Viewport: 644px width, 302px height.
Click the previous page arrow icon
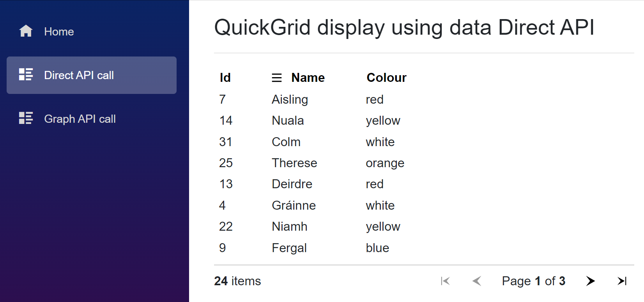pyautogui.click(x=477, y=281)
